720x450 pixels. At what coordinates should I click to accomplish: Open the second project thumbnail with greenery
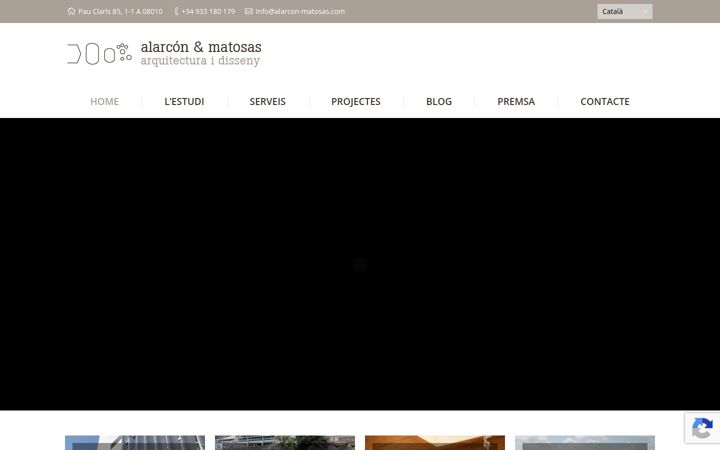click(285, 443)
